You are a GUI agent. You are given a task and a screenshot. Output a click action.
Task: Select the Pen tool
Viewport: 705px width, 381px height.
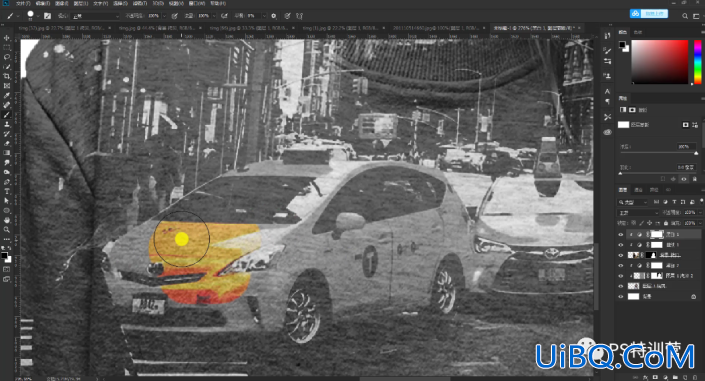point(7,182)
